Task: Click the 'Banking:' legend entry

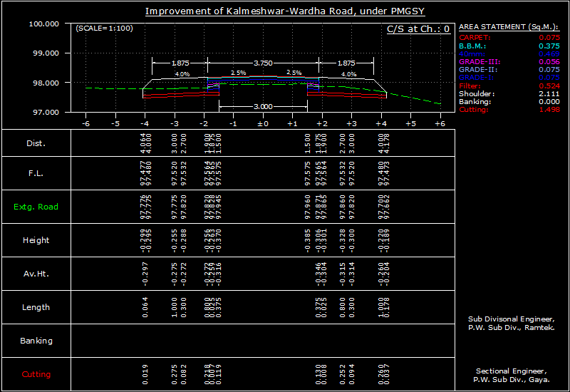Action: (x=475, y=102)
